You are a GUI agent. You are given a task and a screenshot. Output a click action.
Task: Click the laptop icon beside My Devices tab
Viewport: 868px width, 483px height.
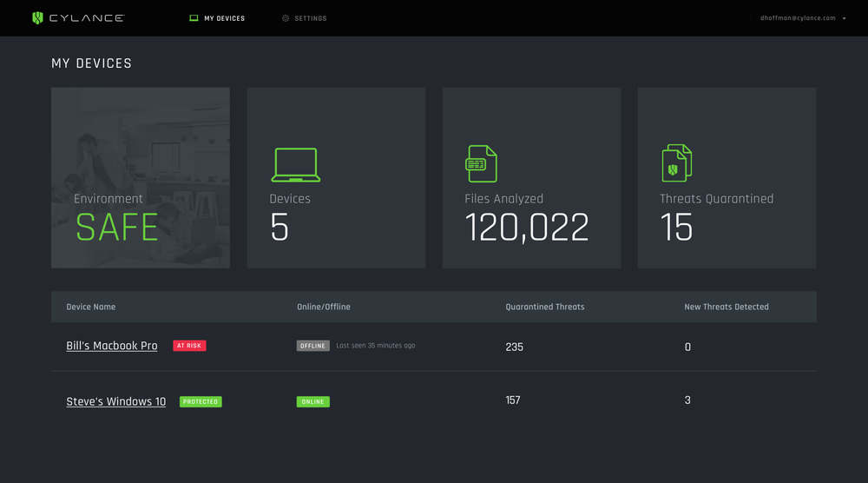click(194, 18)
